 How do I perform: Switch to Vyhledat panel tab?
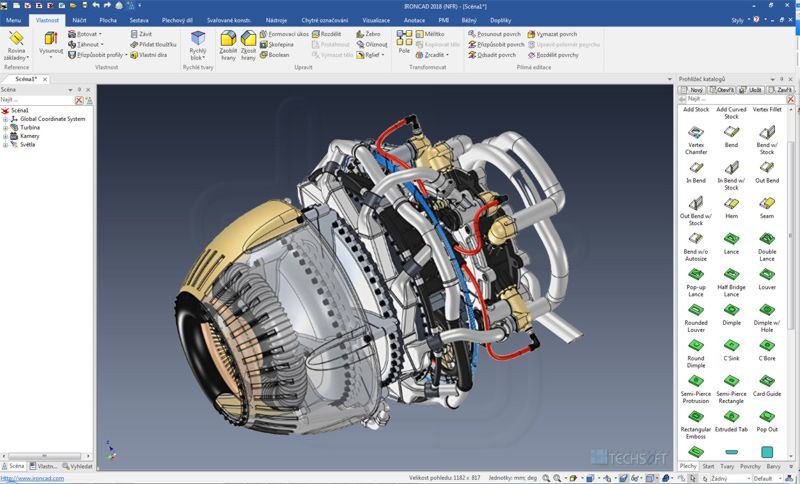[x=78, y=466]
